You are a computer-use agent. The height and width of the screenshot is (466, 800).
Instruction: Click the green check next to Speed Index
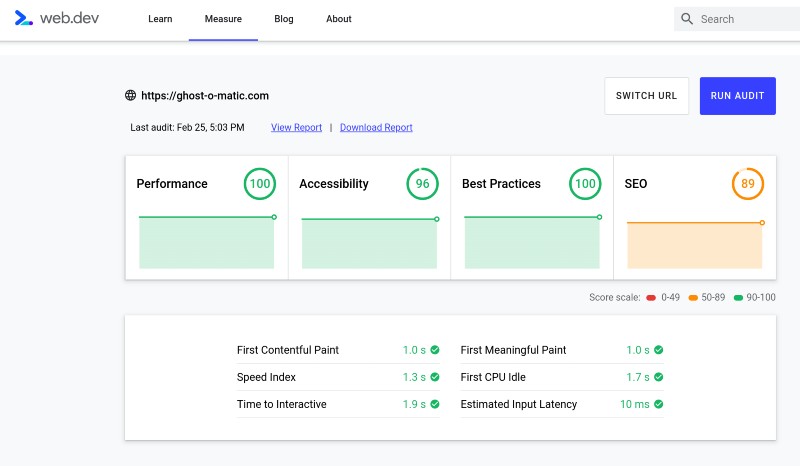435,377
